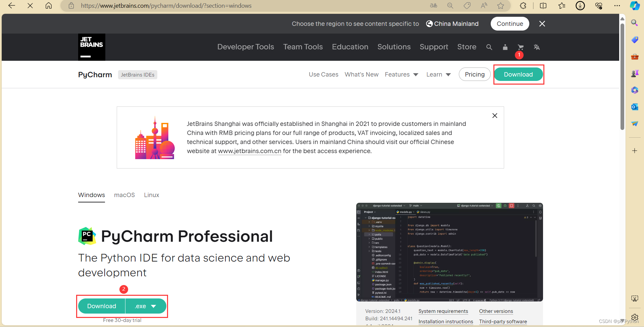Open shopping cart icon in JetBrains header
644x327 pixels.
tap(521, 47)
